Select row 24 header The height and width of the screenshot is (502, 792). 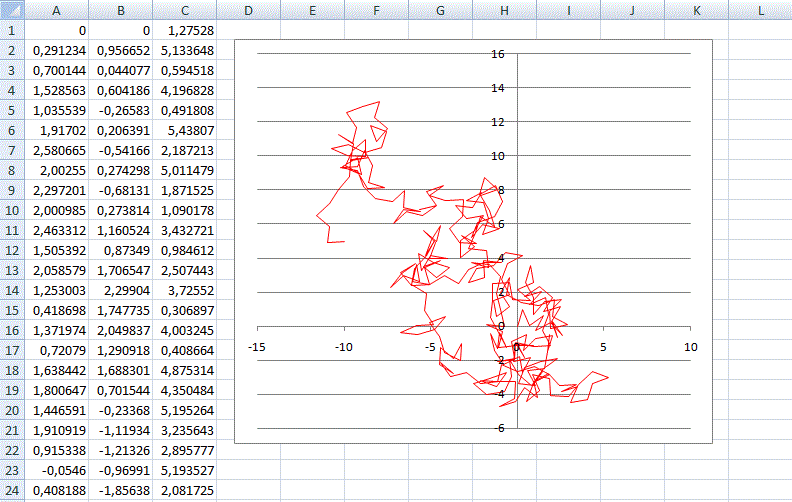click(11, 490)
